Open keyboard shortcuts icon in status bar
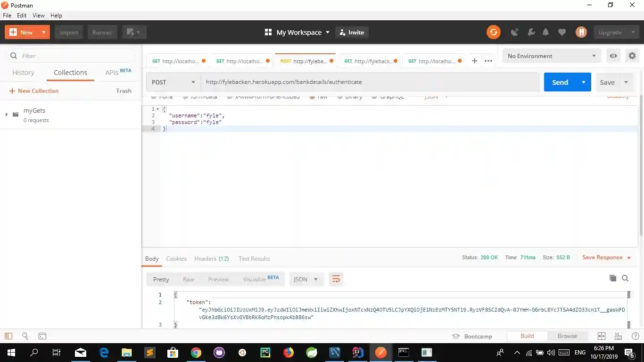The image size is (644, 362). [618, 336]
